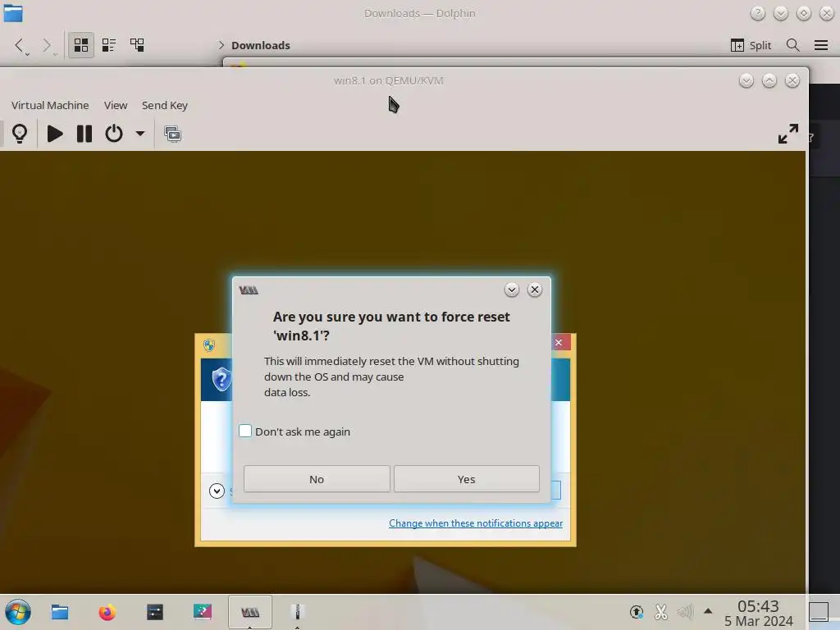Open the clipboard scissors tray icon
This screenshot has height=630, width=840.
pyautogui.click(x=661, y=612)
